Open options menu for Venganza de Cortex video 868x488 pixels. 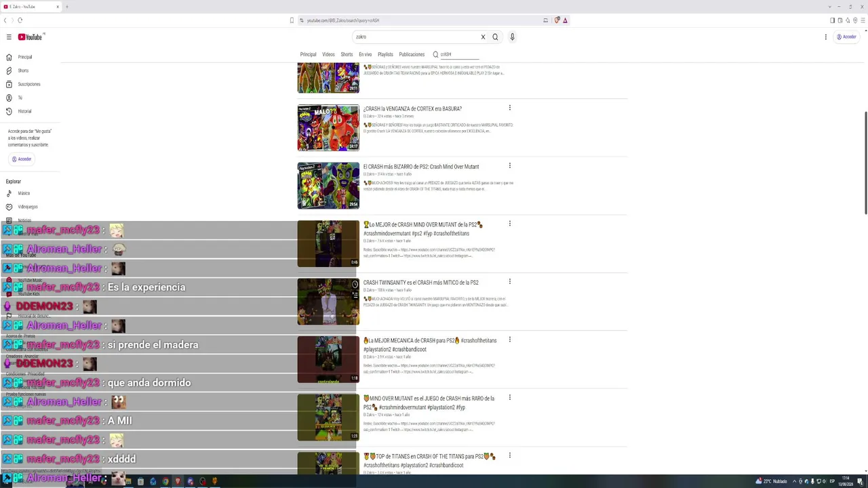tap(510, 108)
